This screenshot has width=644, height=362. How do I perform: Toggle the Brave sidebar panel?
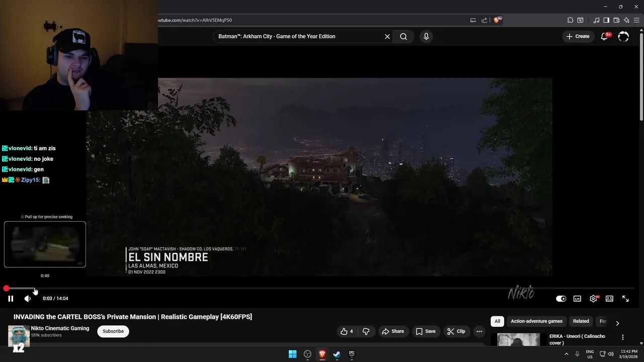(x=606, y=20)
